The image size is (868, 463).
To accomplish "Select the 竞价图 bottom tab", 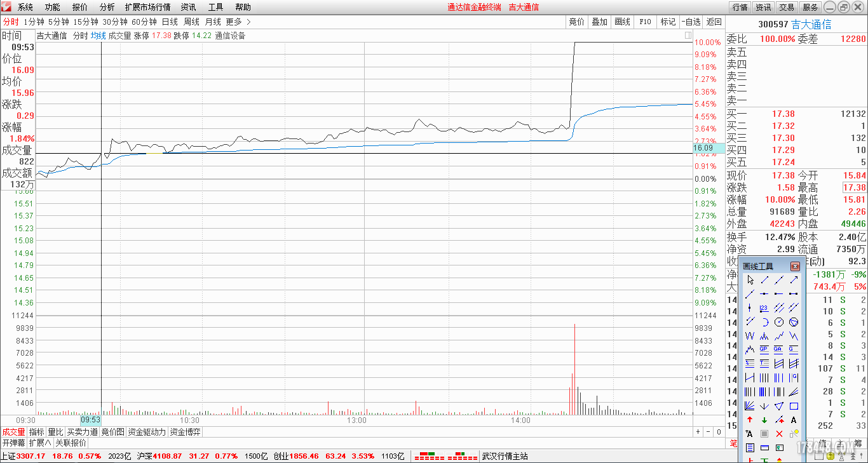I will [113, 432].
